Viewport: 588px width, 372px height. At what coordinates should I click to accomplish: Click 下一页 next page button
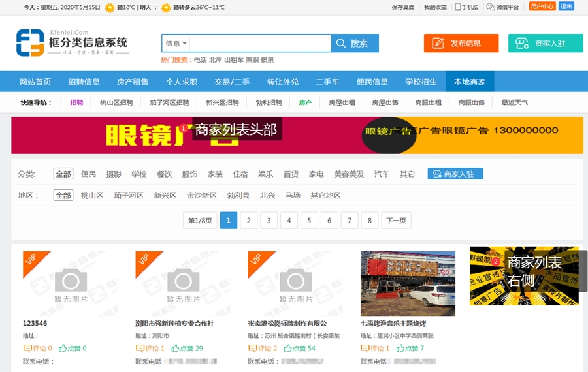397,221
